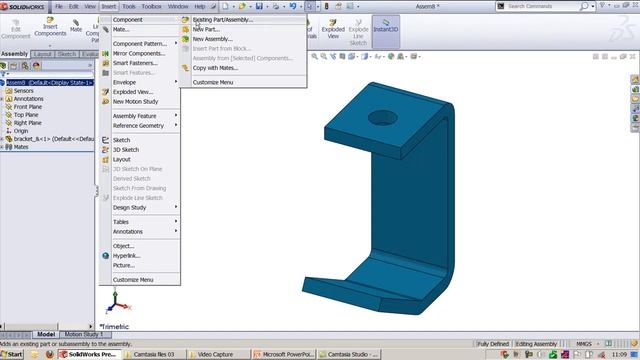Screen dimensions: 640x360
Task: Expand the Envelope submenu
Action: (140, 82)
